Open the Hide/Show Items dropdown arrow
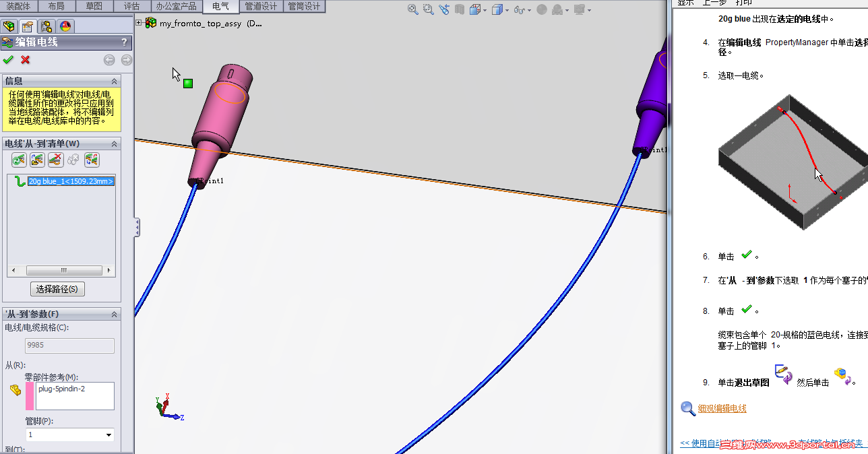This screenshot has width=868, height=454. coord(529,10)
